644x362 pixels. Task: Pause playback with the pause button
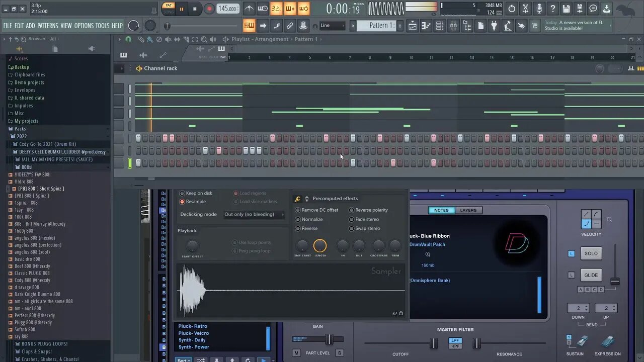(181, 9)
